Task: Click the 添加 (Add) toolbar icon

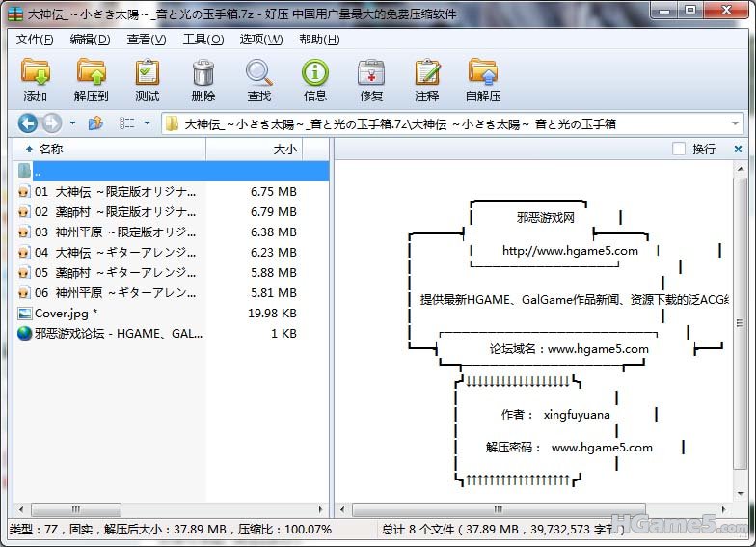Action: click(x=36, y=79)
